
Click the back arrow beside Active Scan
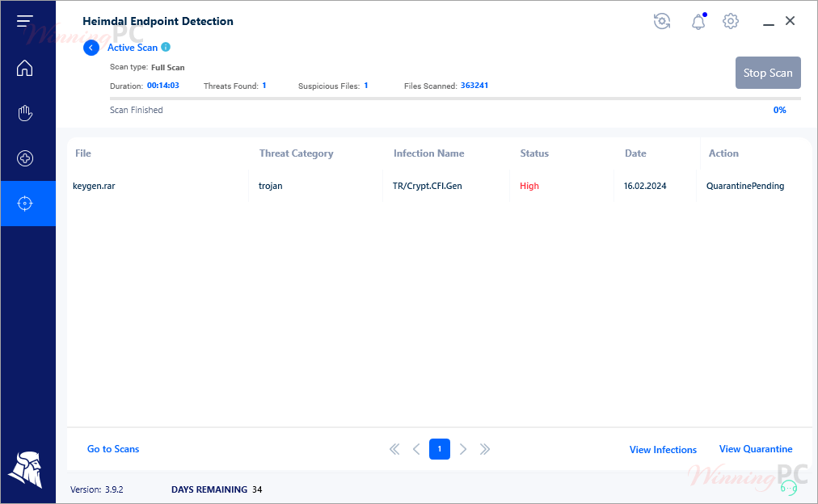pyautogui.click(x=91, y=48)
